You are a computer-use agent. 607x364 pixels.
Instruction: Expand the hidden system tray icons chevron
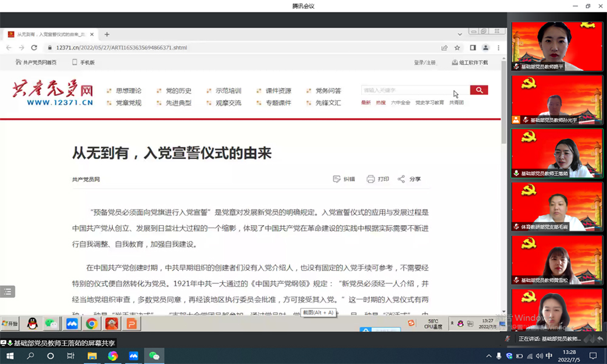[x=489, y=356]
